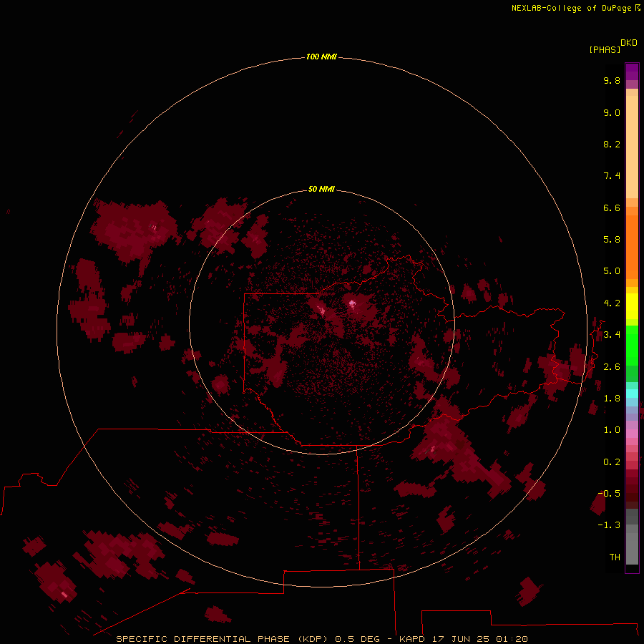Click the 9.0 value on color scale
This screenshot has width=644, height=644.
click(x=612, y=113)
